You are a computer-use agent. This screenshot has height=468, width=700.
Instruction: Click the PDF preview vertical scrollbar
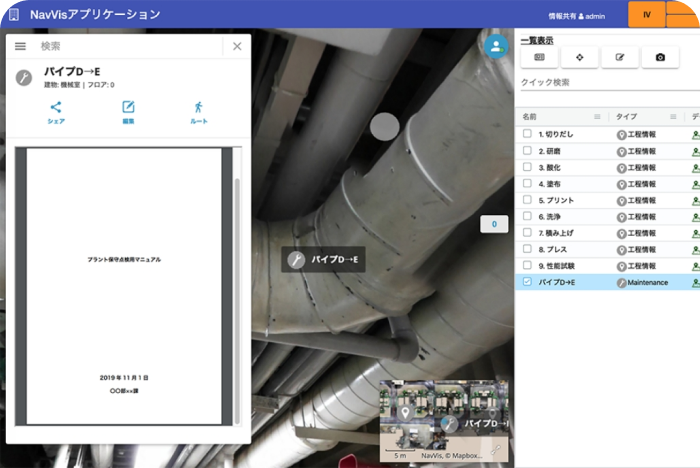(x=237, y=290)
